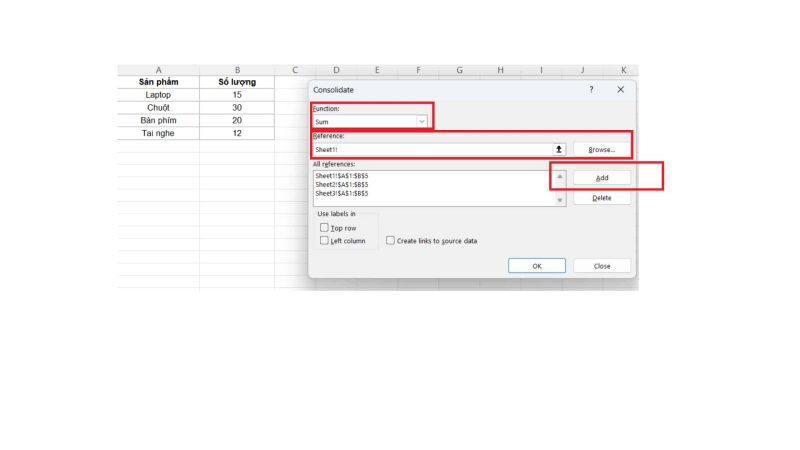Viewport: 800px width, 450px height.
Task: Click the quantity cell 12
Action: (x=237, y=133)
